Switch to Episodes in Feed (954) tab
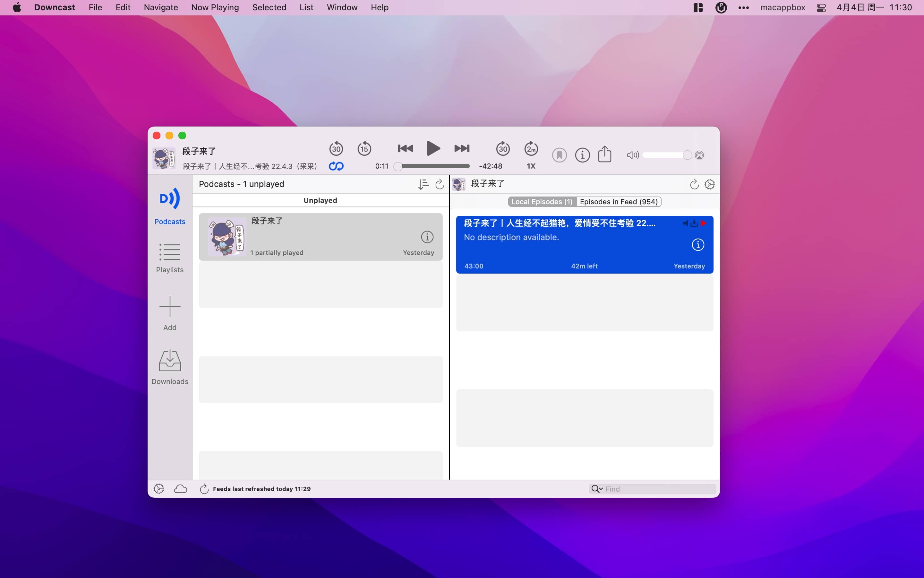 pos(619,201)
